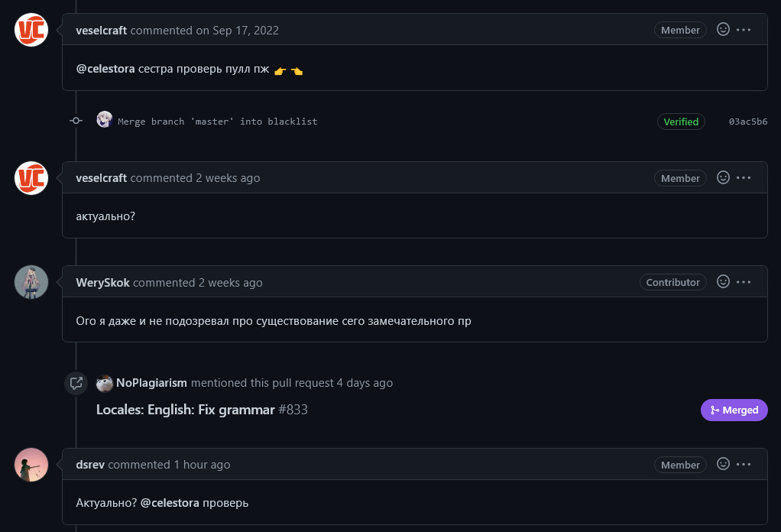Open the commit author's avatar on merge commit

(x=105, y=120)
